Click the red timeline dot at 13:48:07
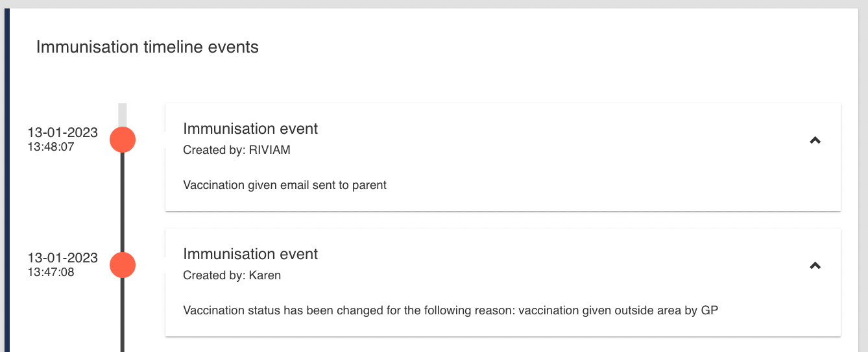Image resolution: width=868 pixels, height=352 pixels. click(123, 140)
